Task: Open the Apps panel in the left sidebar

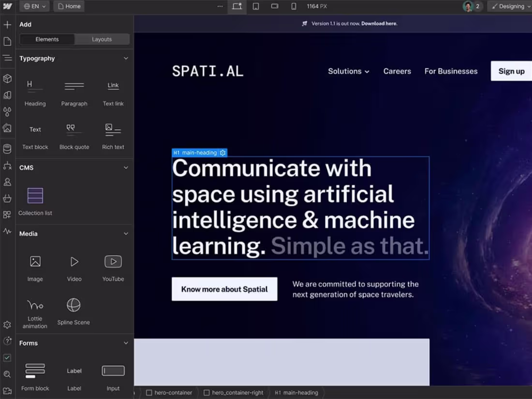Action: [x=7, y=214]
